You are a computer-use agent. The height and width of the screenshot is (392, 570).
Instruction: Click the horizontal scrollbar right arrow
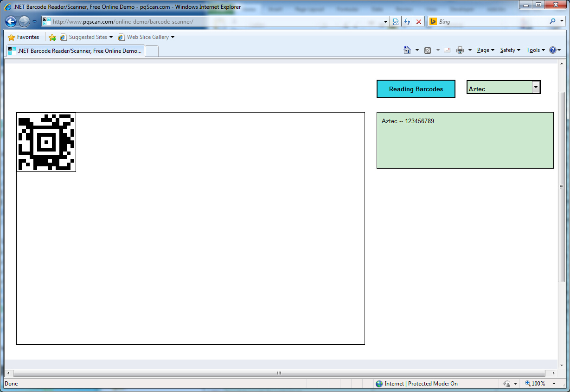[553, 373]
